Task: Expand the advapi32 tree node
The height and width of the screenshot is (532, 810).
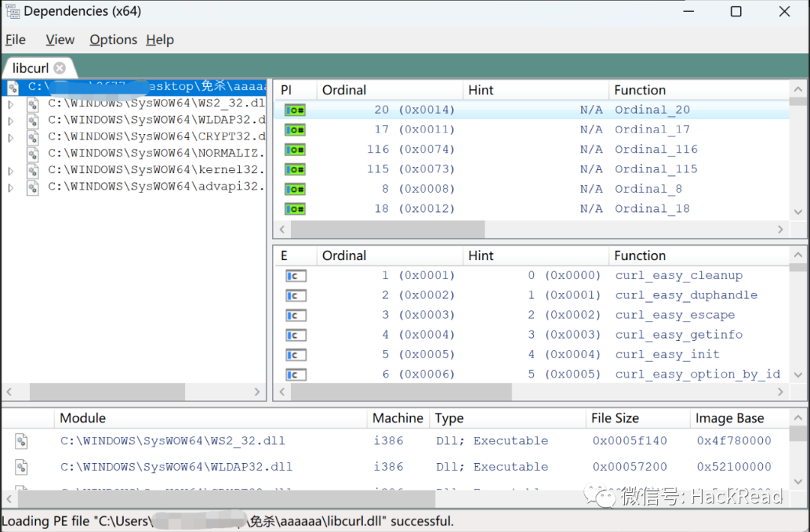Action: coord(10,187)
